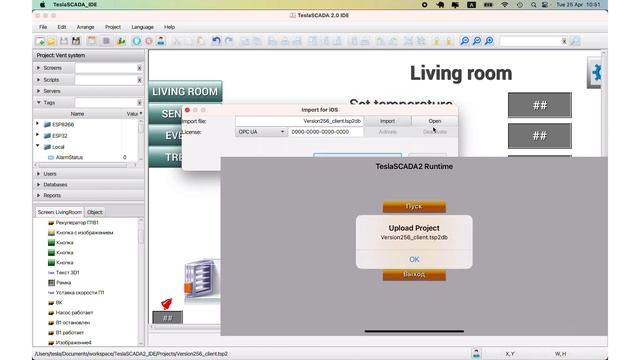The width and height of the screenshot is (640, 360).
Task: Select Уставка скорости П1 in object list
Action: pyautogui.click(x=76, y=292)
